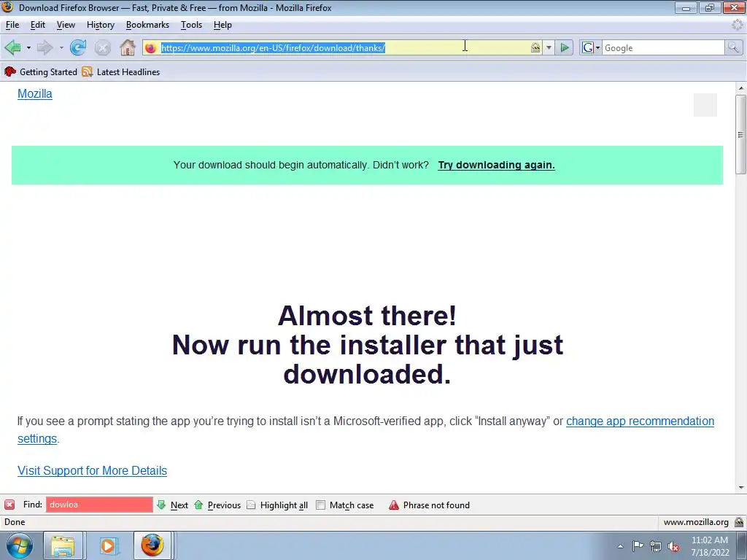Screen dimensions: 747x560
Task: Click 'www.mozilla.org' in the status bar
Action: click(696, 522)
